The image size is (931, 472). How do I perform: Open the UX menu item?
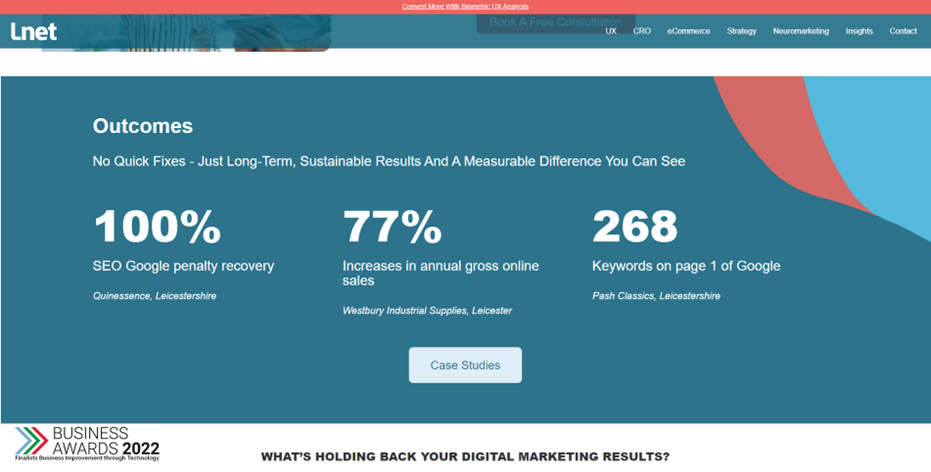coord(610,31)
